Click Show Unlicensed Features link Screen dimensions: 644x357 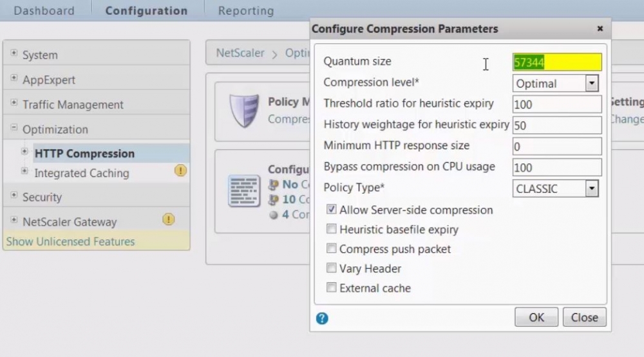(70, 241)
